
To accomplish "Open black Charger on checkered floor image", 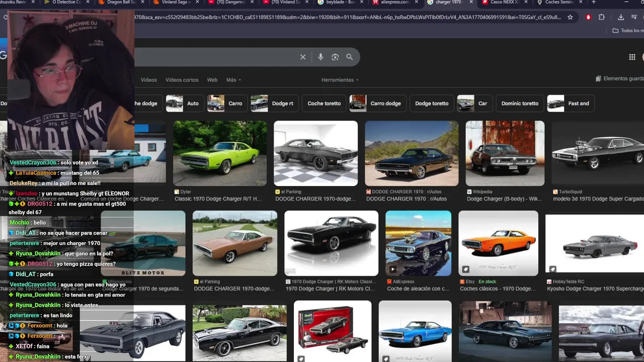I will [x=315, y=153].
